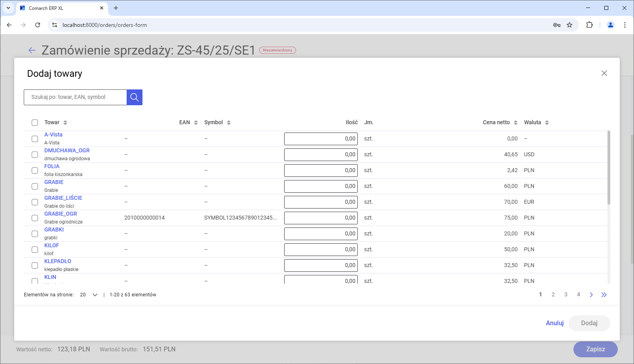Go to next page of results
Screen dimensions: 634x364
point(591,295)
